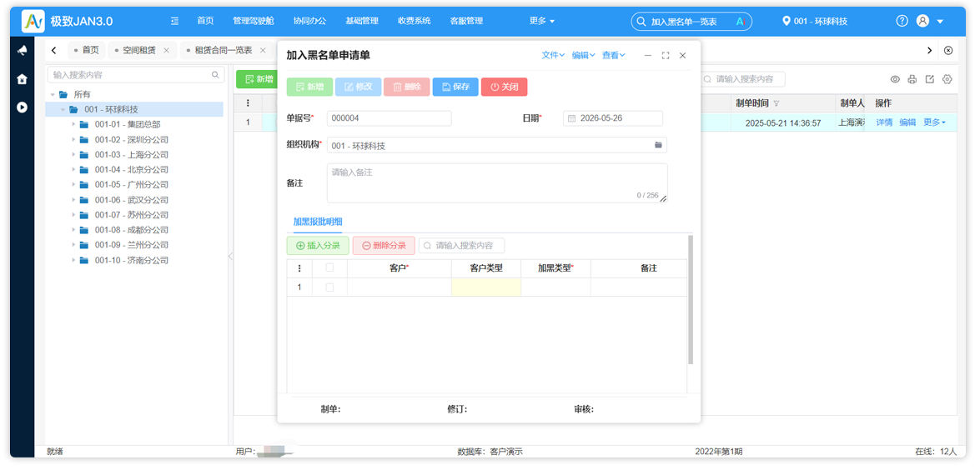Open the 查看 menu in dialog
This screenshot has width=980, height=470.
click(613, 55)
